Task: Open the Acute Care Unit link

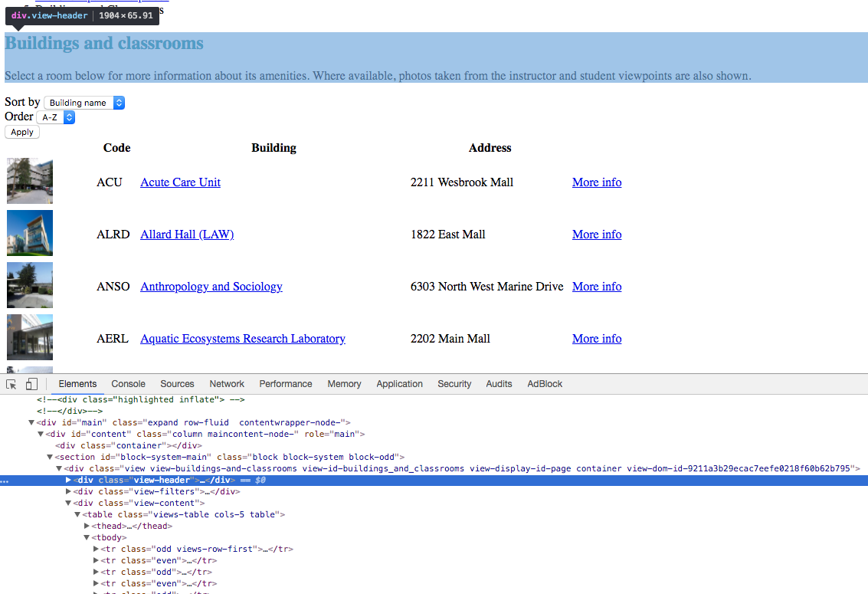Action: [181, 182]
